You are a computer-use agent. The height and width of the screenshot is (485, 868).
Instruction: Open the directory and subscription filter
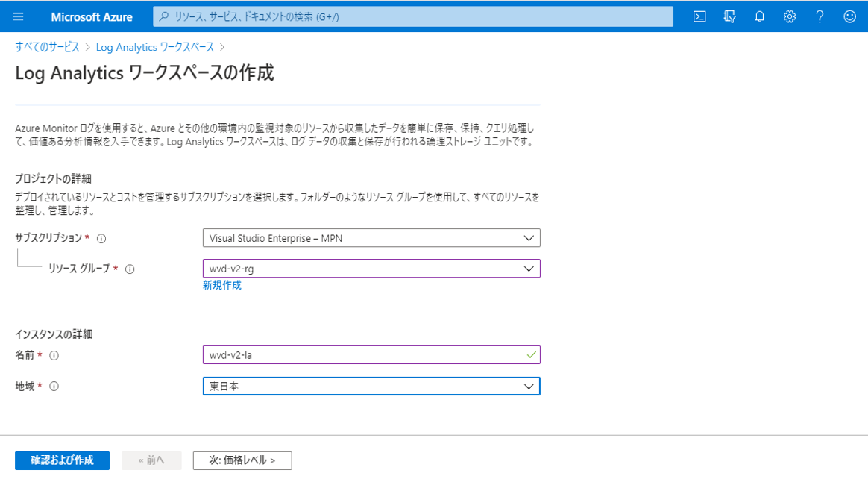click(x=729, y=16)
